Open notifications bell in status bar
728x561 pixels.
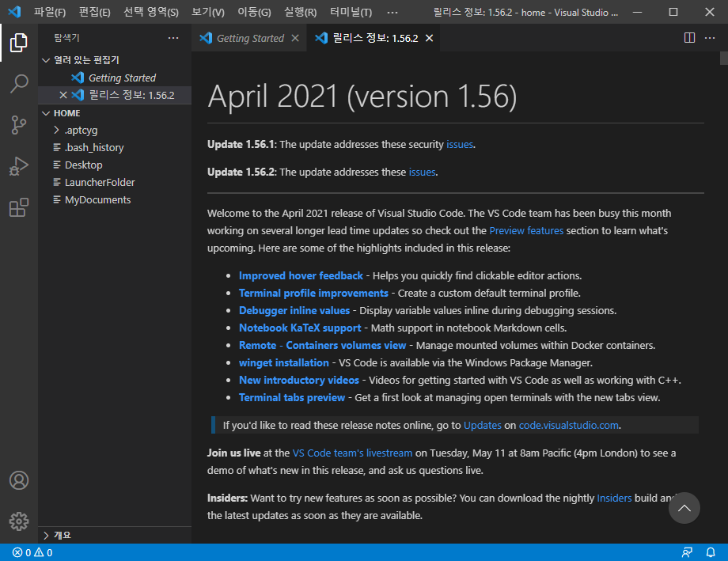pos(711,552)
